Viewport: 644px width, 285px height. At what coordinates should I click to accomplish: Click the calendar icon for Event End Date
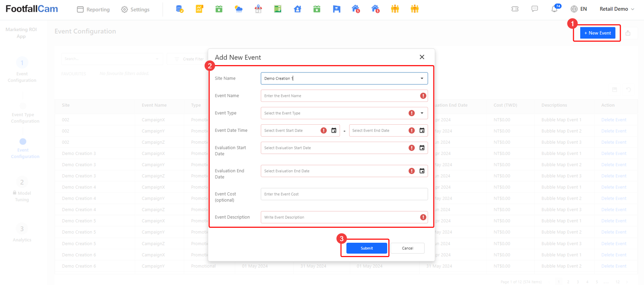click(422, 130)
